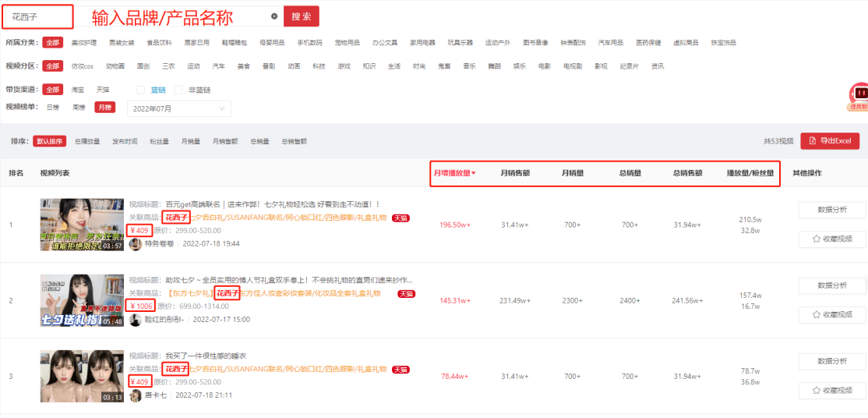Click the 196.50w+ monthly plays value
Image resolution: width=868 pixels, height=418 pixels.
click(x=455, y=225)
